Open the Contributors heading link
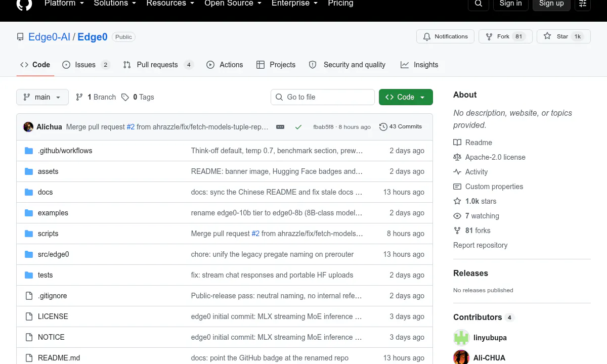Screen dimensions: 607x364 484,317
